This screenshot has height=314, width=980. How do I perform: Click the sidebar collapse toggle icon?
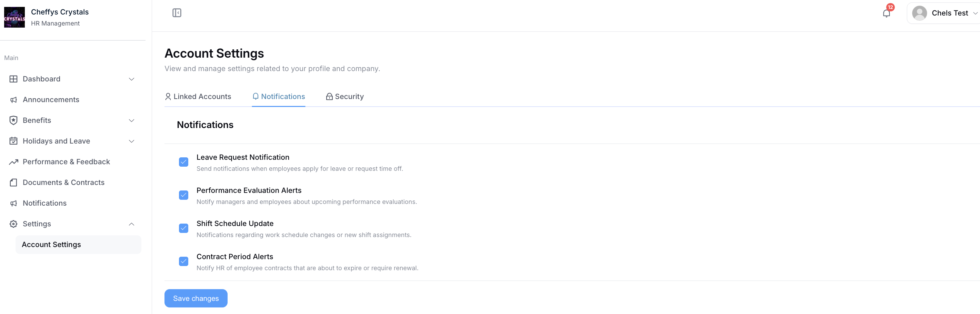(177, 13)
